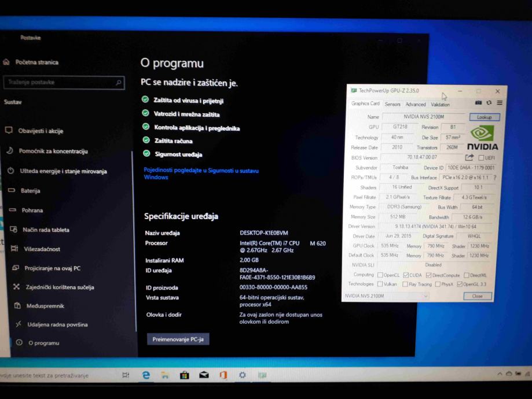Click the GPU name field NVIDIA NVS 2100M
532x399 pixels.
tap(424, 117)
